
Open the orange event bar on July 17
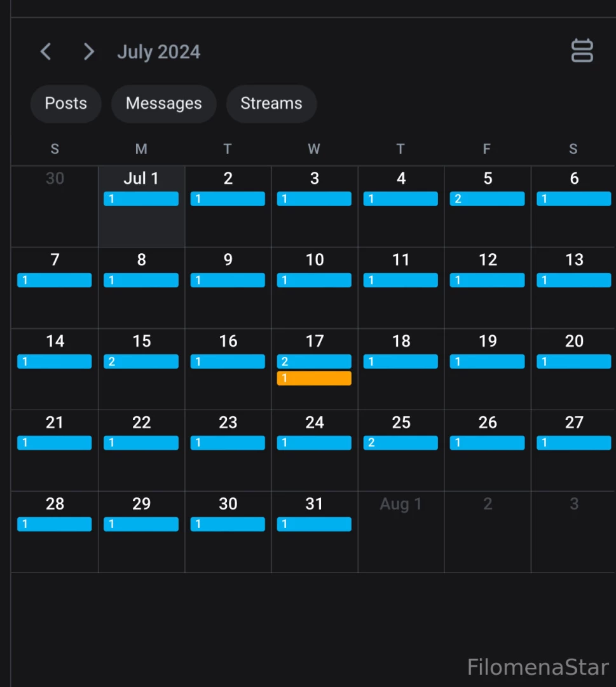coord(314,378)
